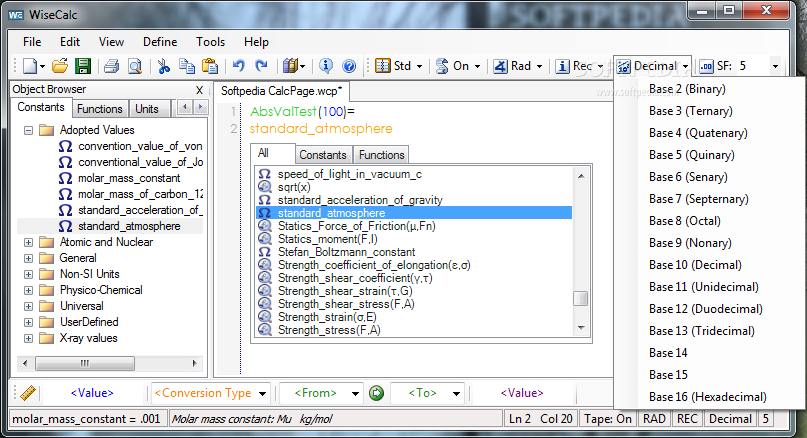The width and height of the screenshot is (807, 438).
Task: Open the Tools menu
Action: point(210,42)
